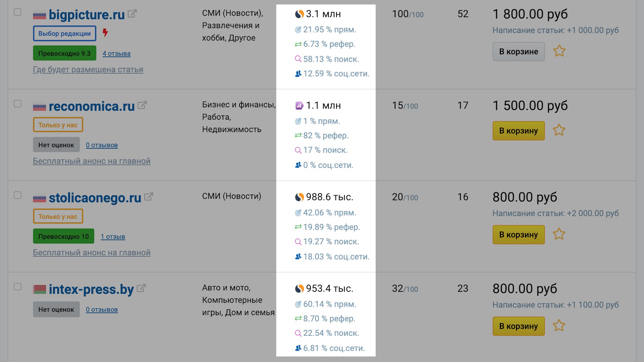Open intex-press.by external link icon
Screen dimensions: 644x362
[x=141, y=288]
